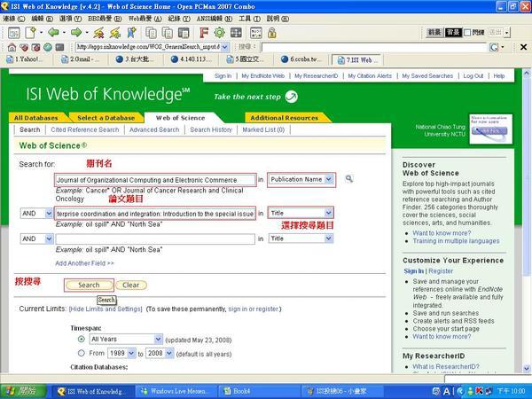Viewport: 532px width, 399px height.
Task: Click the site list icon in toolbar
Action: pyautogui.click(x=14, y=33)
